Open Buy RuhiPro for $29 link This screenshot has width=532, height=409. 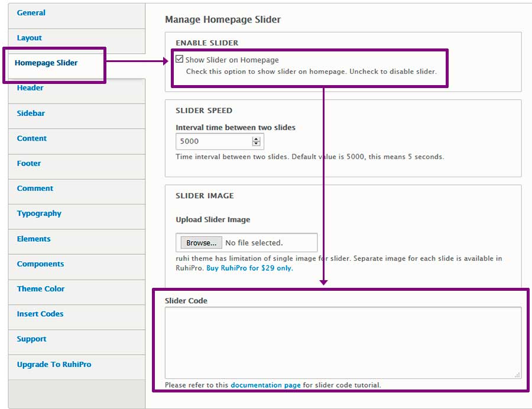249,268
